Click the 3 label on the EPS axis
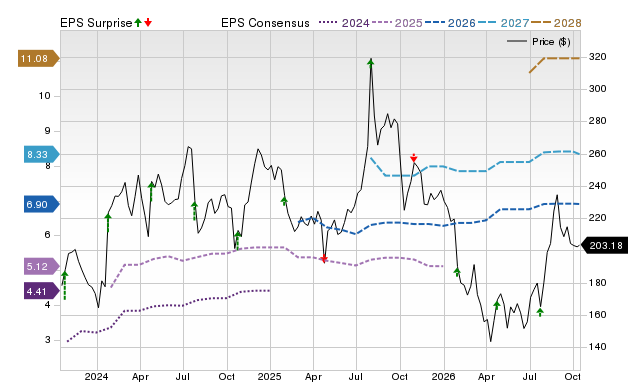Viewport: 640px width, 382px height. pyautogui.click(x=48, y=340)
